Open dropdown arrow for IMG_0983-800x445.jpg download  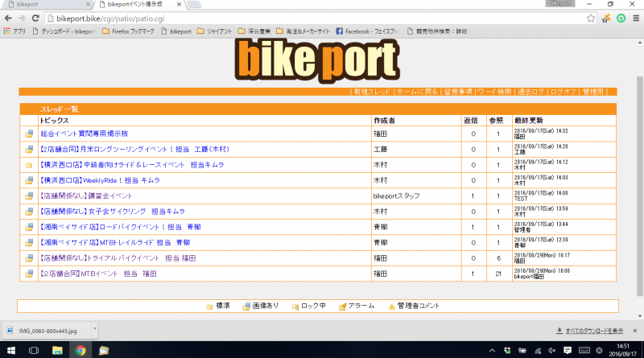[x=95, y=329]
